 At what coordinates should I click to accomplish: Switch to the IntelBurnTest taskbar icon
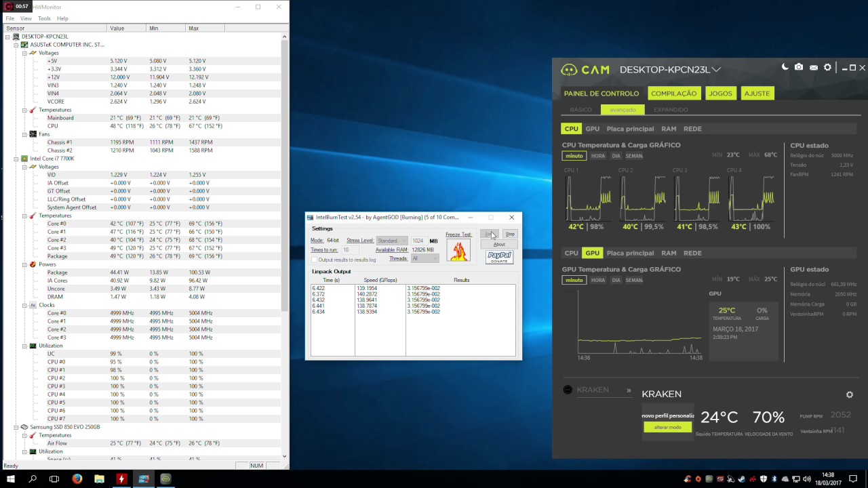point(144,479)
